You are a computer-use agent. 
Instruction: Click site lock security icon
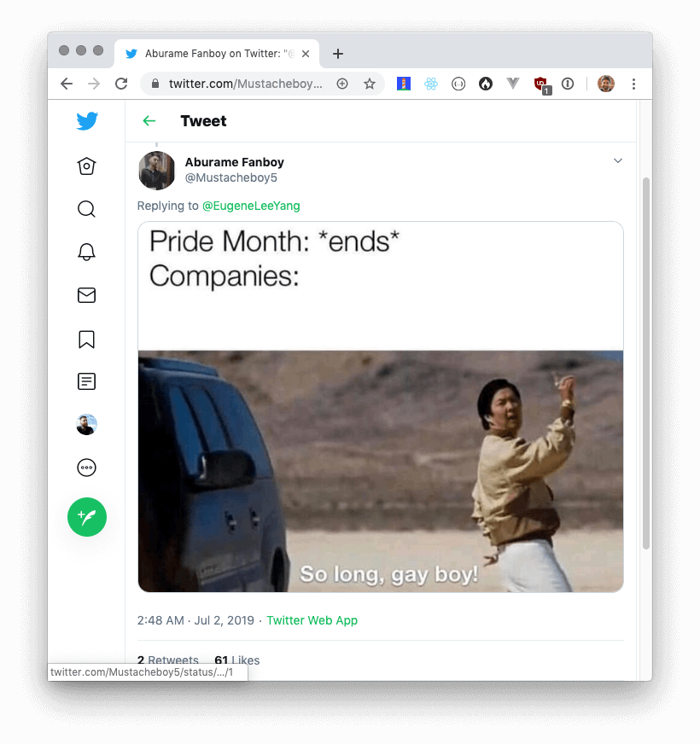pos(155,84)
